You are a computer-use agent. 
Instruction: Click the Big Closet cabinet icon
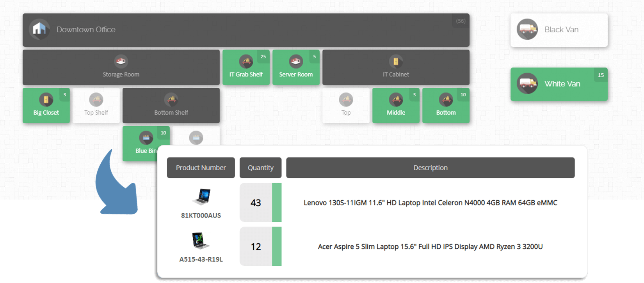pos(46,99)
